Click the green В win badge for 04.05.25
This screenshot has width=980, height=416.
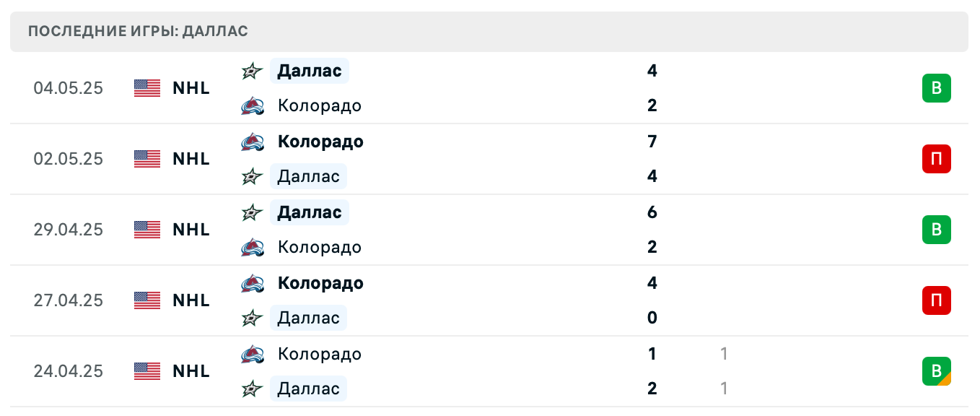937,88
